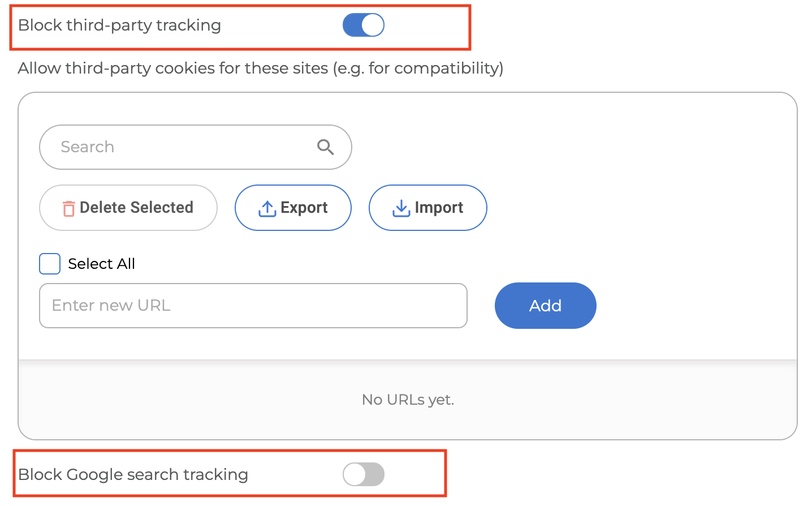Image resolution: width=812 pixels, height=506 pixels.
Task: Click the Import button text
Action: 439,208
